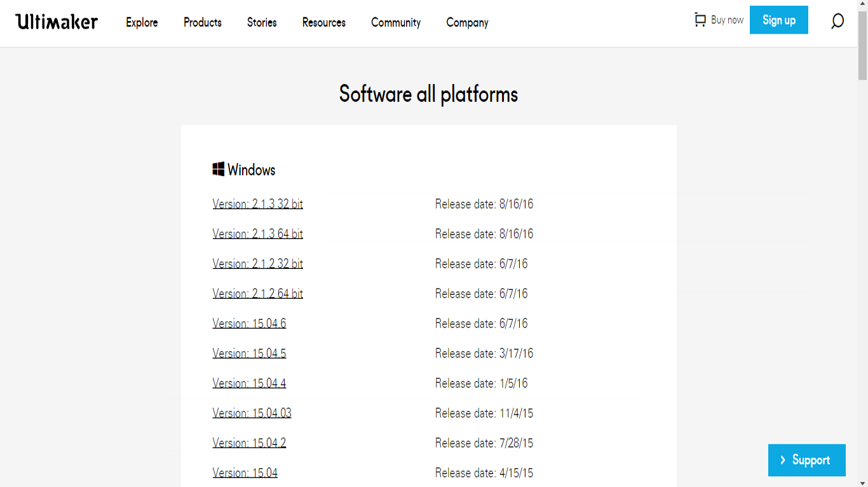Download Version 2.1.3 64 bit
This screenshot has height=487, width=868.
point(257,234)
